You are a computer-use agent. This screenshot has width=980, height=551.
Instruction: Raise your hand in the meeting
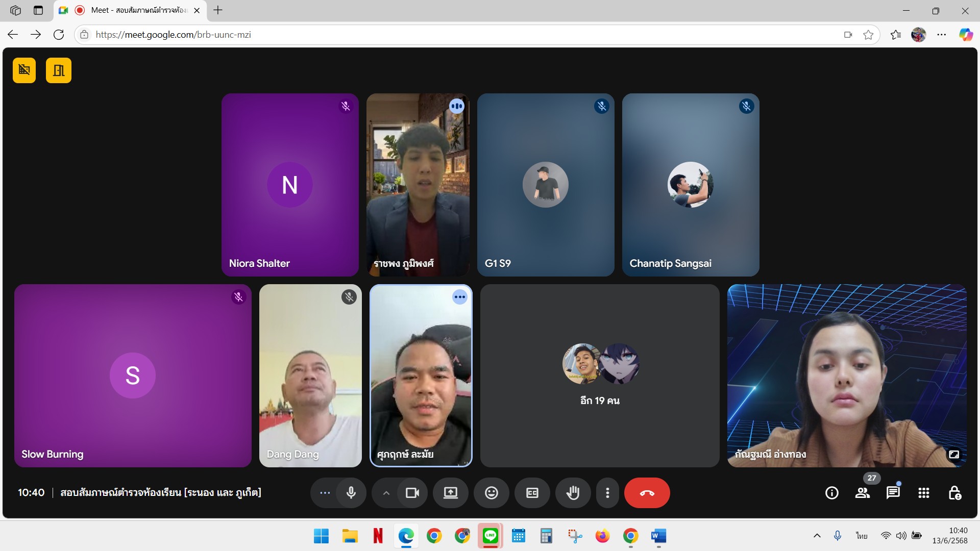[x=573, y=493]
